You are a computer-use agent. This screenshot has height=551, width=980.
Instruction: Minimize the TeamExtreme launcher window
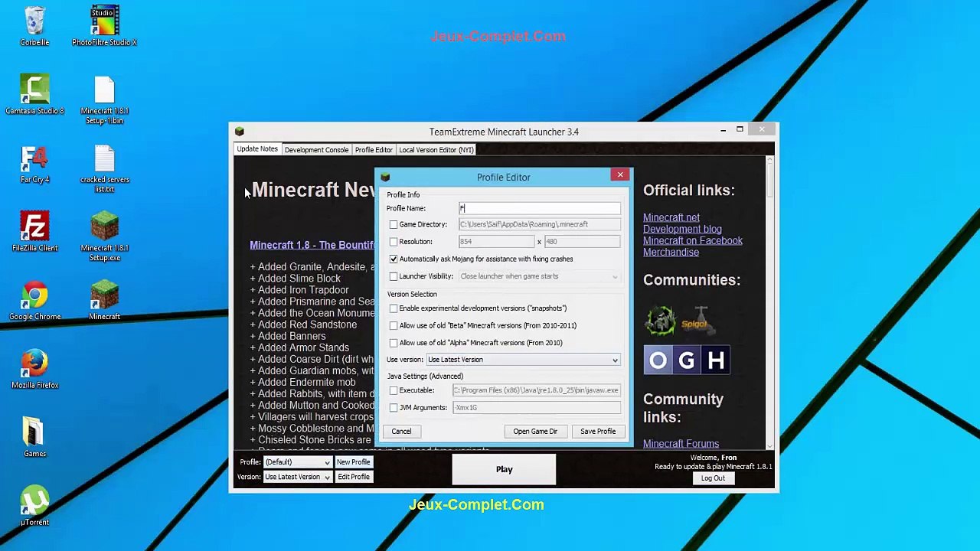(723, 130)
